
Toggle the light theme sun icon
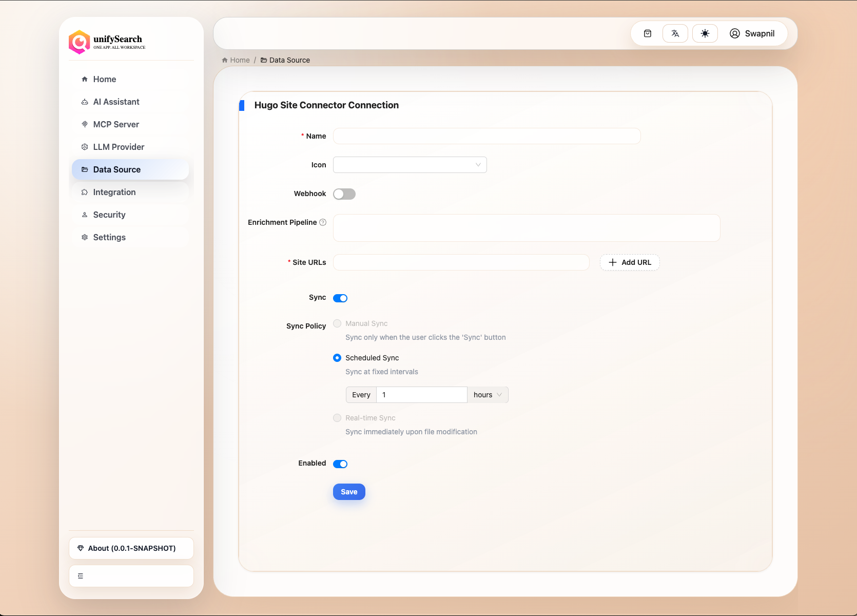(705, 33)
